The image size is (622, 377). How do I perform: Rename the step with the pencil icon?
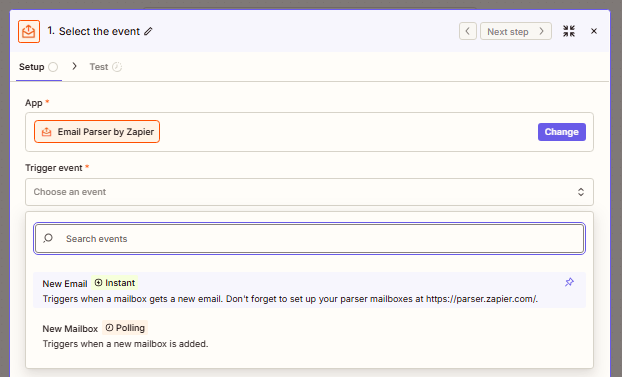click(x=148, y=31)
